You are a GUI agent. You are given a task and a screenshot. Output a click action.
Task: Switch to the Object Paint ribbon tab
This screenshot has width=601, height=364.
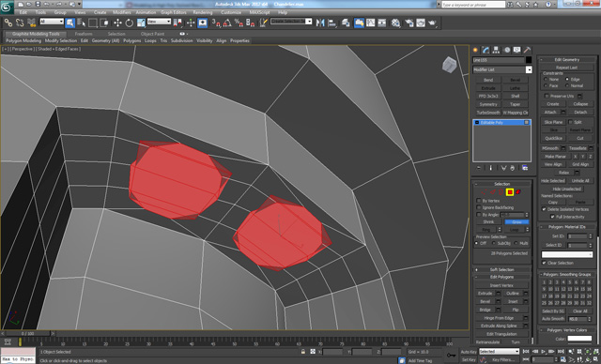click(x=152, y=34)
